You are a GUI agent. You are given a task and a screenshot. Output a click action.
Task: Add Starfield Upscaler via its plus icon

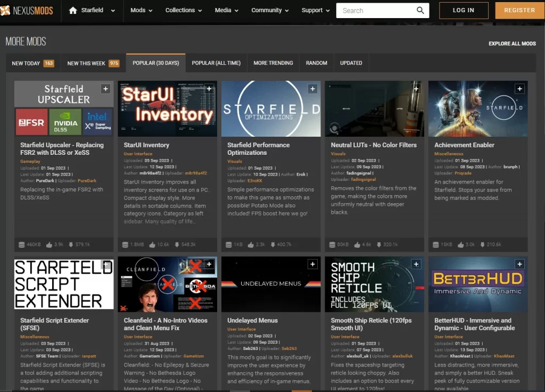106,89
